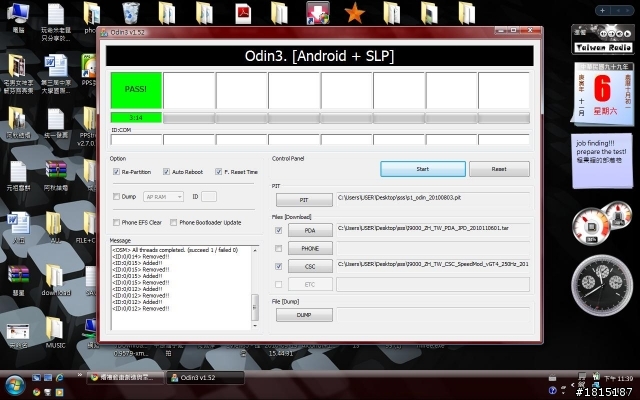Click the green 3:14 progress bar
The width and height of the screenshot is (640, 400).
point(136,118)
